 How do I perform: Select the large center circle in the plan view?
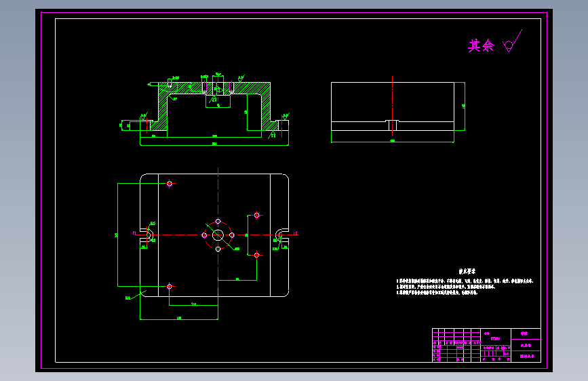(218, 235)
